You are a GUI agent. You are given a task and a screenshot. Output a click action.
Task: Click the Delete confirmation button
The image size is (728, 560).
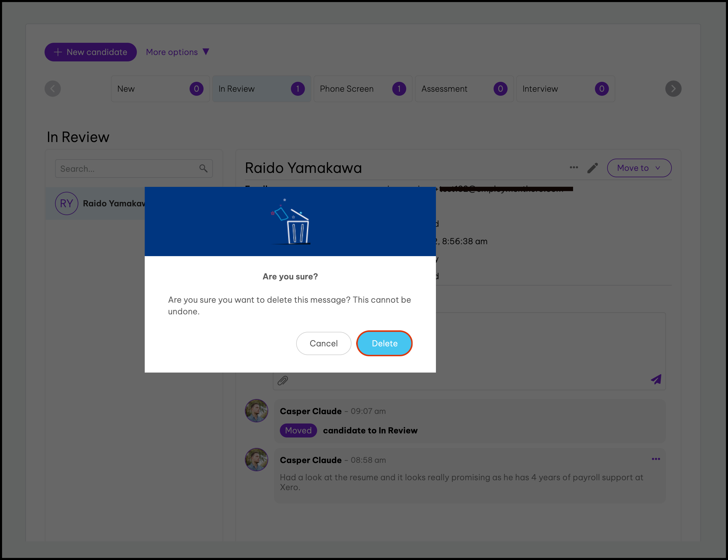point(384,343)
